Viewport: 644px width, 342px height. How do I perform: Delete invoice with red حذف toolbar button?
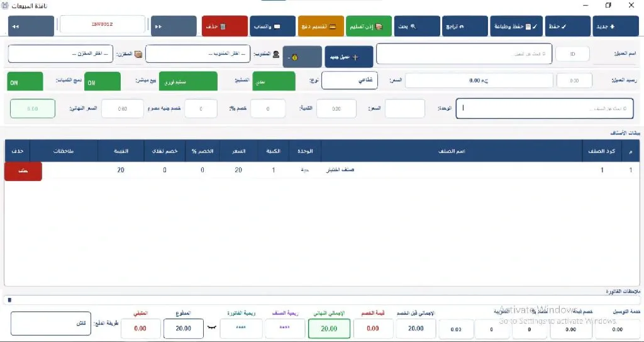[x=225, y=26]
